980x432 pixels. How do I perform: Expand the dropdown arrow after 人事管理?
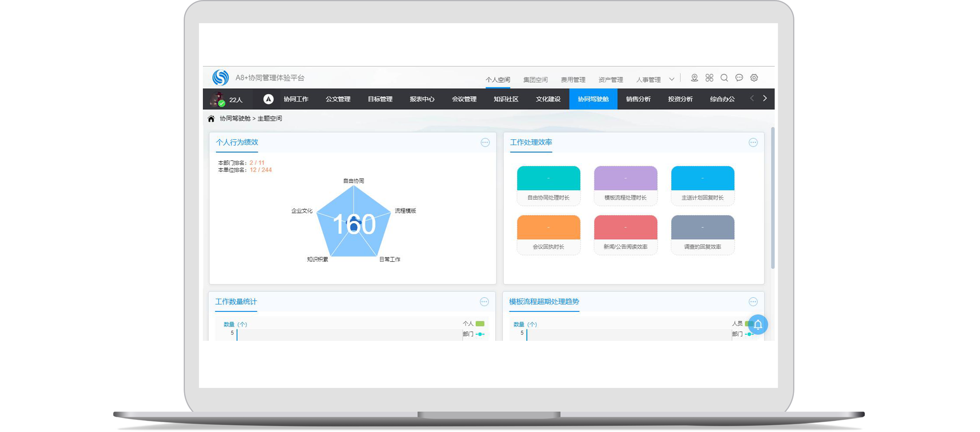coord(672,79)
